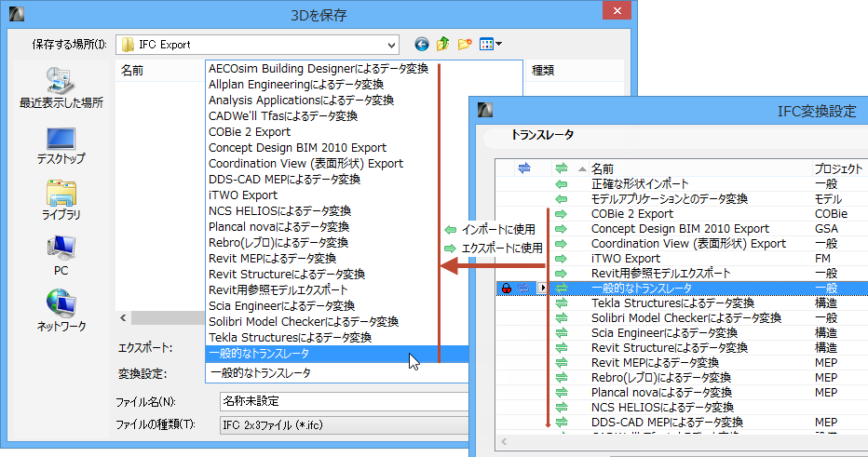
Task: Select highlighted 一般的なトランスレータ in dropdown list
Action: tap(336, 354)
